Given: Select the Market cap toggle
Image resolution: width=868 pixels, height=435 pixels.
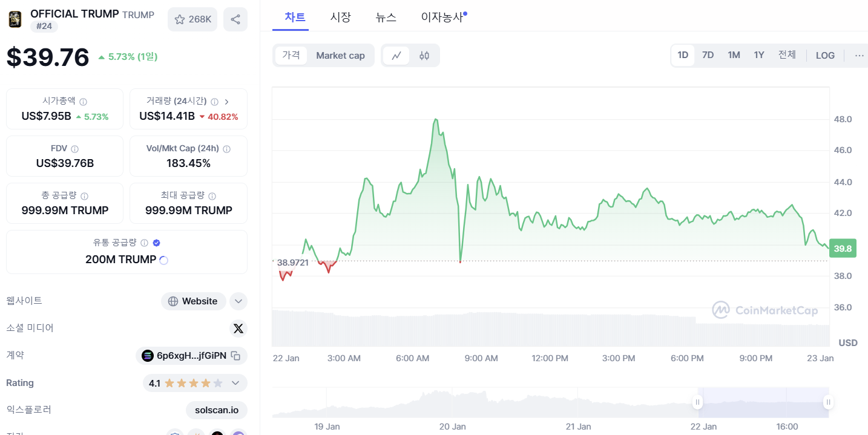Looking at the screenshot, I should 340,55.
